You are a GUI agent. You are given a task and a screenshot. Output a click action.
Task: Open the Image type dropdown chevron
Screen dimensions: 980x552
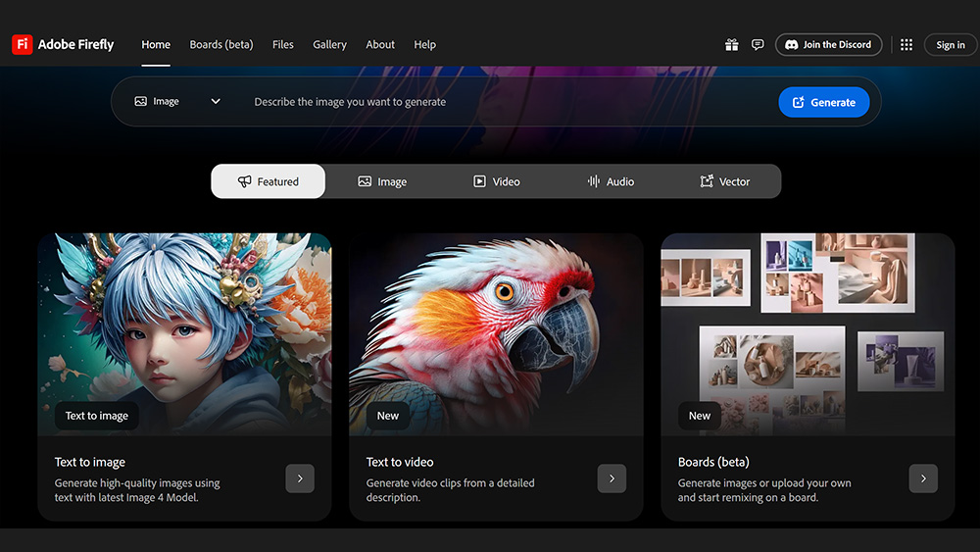[x=216, y=101]
